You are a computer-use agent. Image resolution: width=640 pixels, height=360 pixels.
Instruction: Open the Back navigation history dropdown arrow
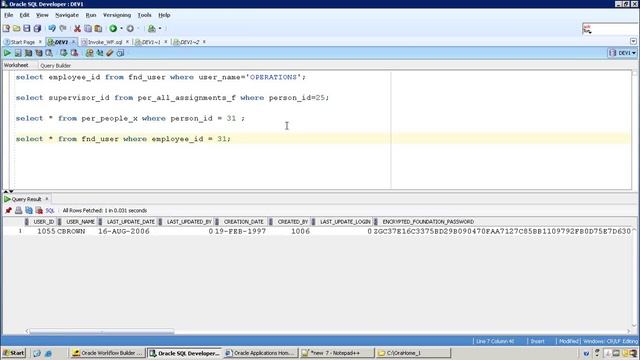pyautogui.click(x=121, y=28)
